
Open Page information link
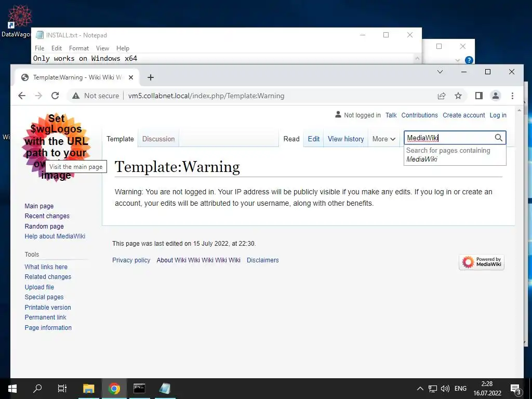tap(48, 327)
